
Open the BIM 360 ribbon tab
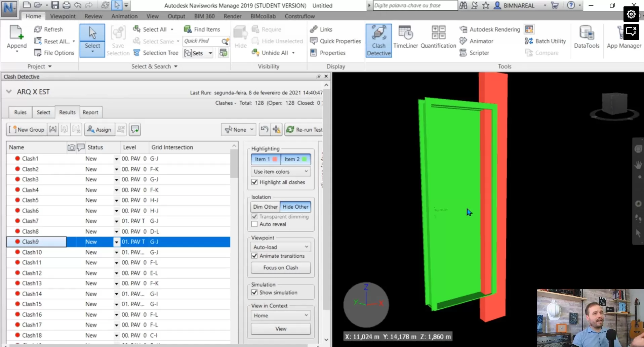click(204, 16)
